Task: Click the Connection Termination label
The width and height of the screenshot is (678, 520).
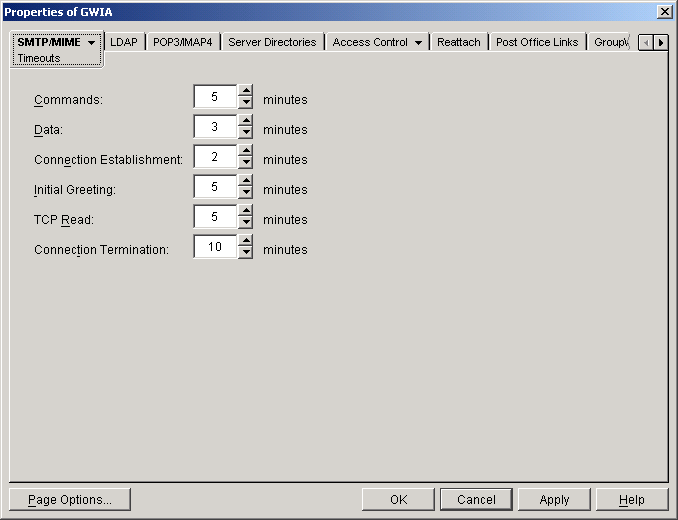Action: 101,249
